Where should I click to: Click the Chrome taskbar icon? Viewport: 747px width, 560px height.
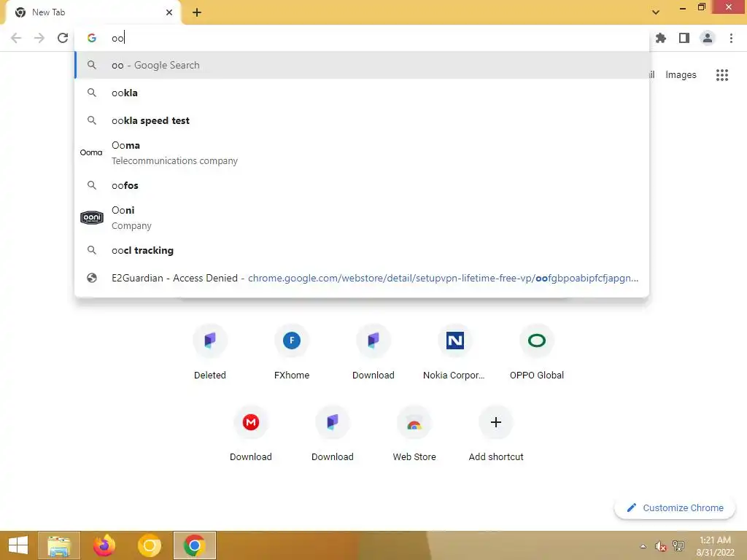coord(194,545)
